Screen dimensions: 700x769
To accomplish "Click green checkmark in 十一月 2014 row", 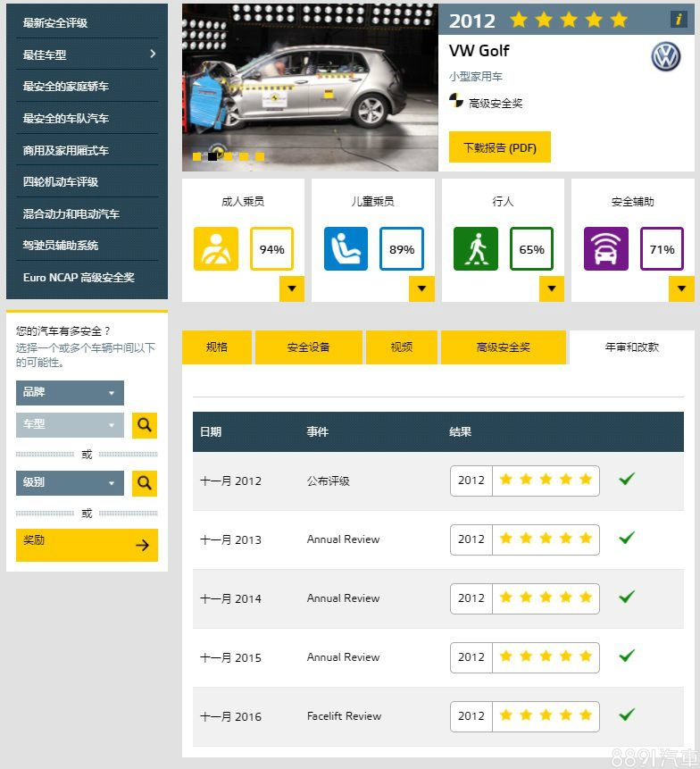I will point(627,597).
